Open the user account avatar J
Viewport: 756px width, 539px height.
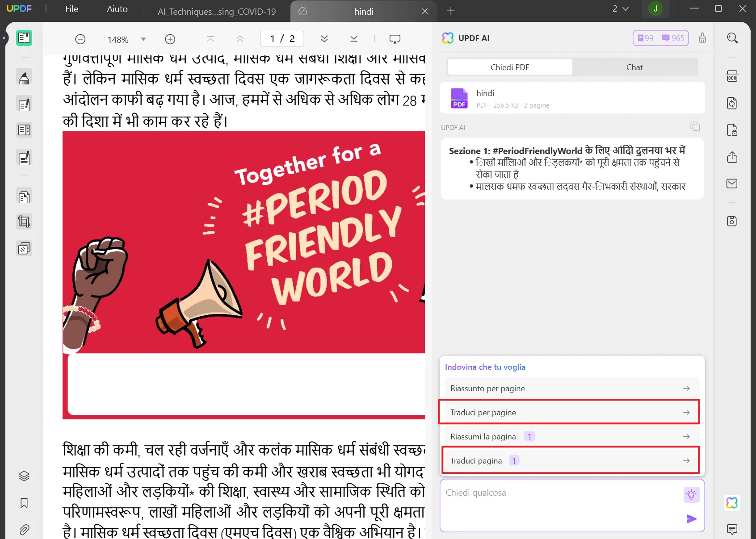(655, 8)
